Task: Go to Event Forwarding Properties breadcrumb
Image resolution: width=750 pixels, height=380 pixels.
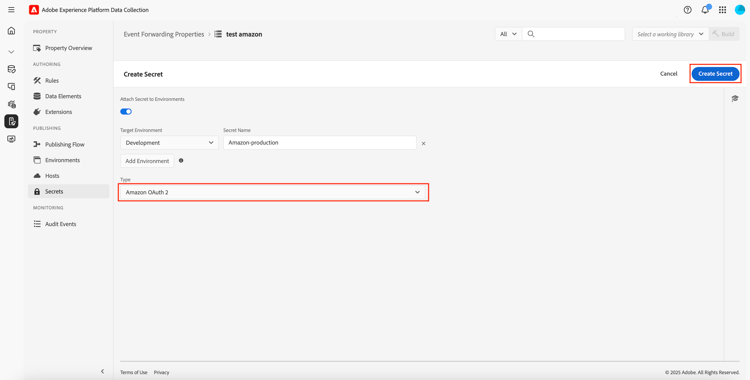Action: [x=164, y=34]
